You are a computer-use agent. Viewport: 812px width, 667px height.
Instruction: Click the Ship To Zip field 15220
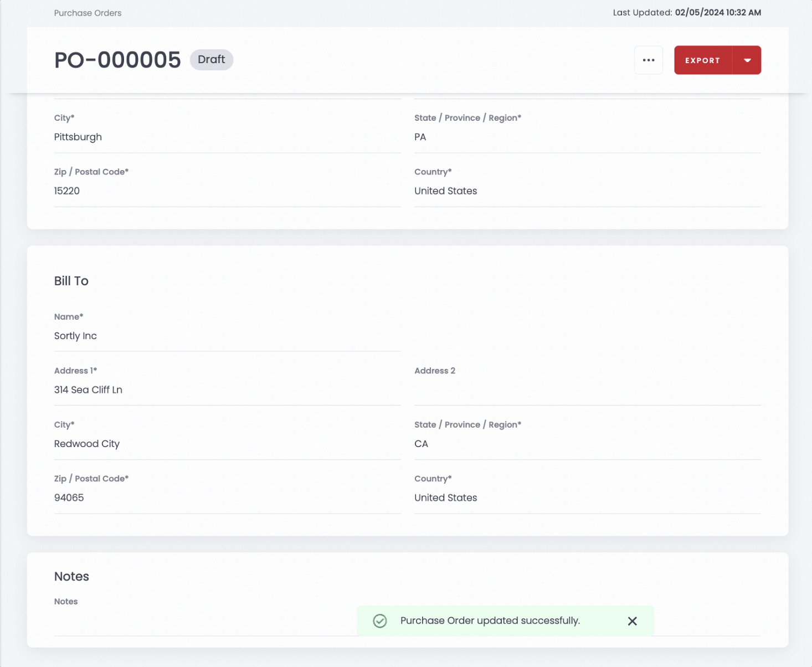pyautogui.click(x=227, y=191)
